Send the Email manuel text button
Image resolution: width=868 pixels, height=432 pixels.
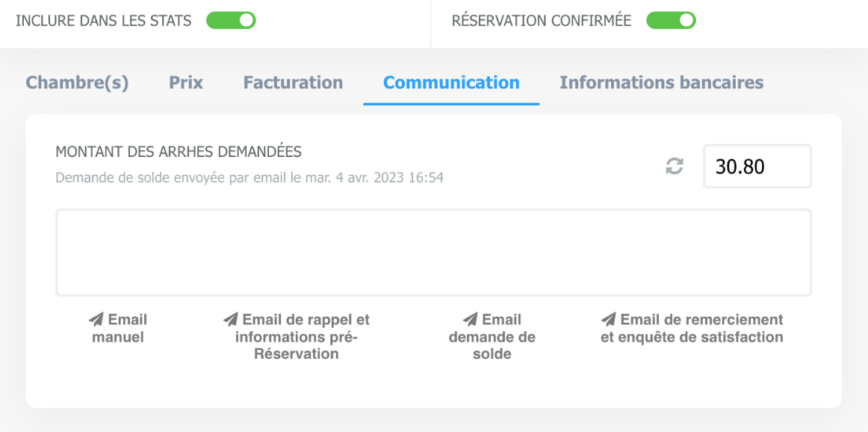pos(118,328)
